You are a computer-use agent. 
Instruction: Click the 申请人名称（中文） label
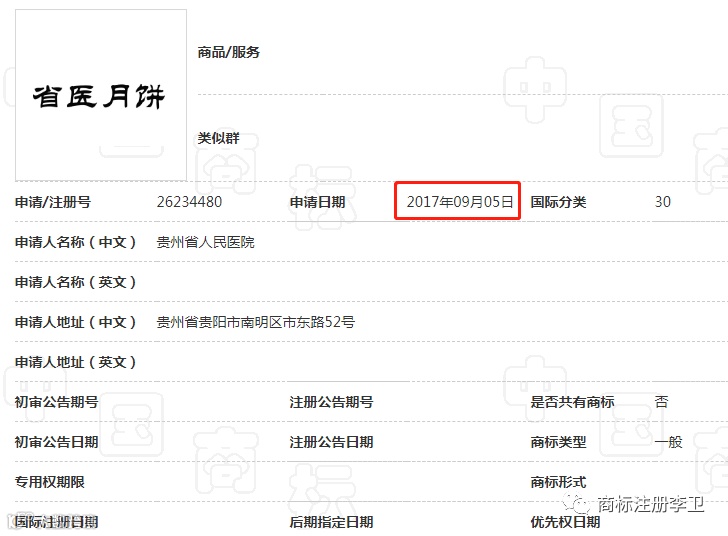point(76,242)
